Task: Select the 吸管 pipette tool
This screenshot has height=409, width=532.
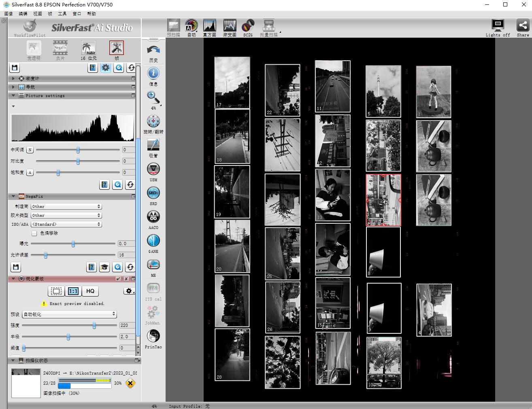Action: pos(153,145)
